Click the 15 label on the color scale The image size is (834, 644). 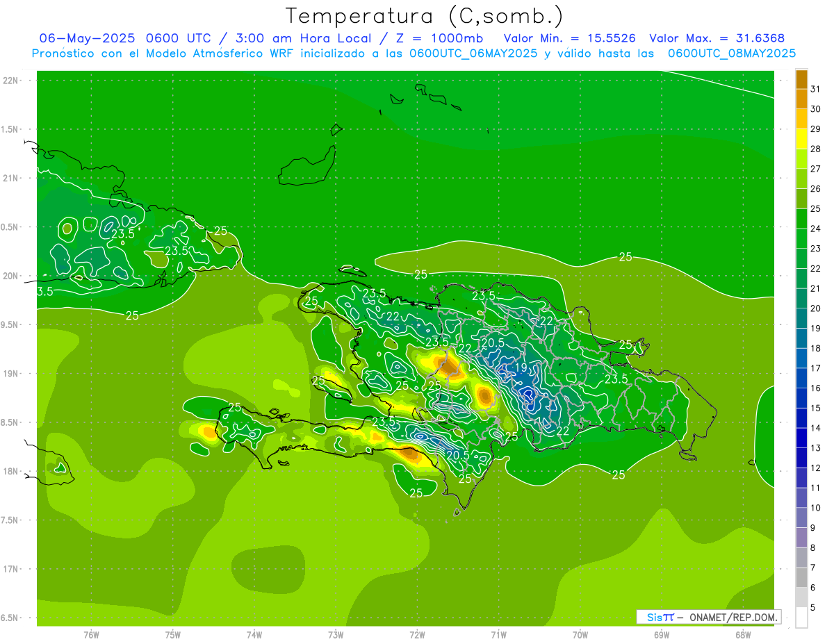[815, 408]
